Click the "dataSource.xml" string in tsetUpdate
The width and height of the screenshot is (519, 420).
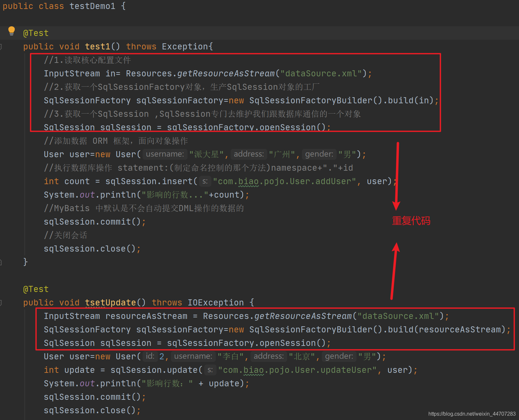[398, 316]
